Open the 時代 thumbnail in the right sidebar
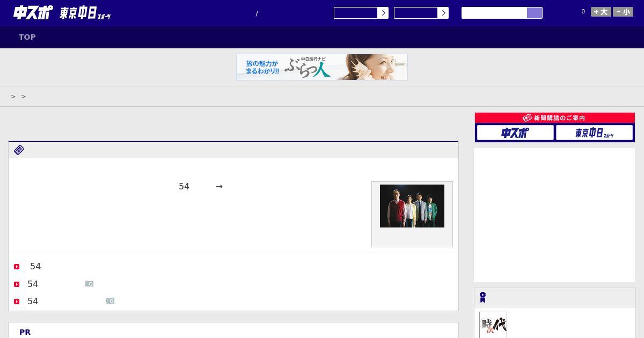644x338 pixels. tap(493, 325)
